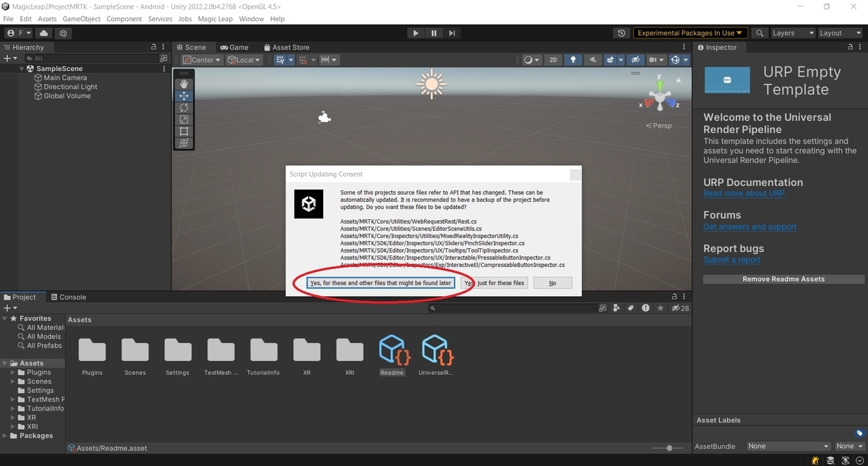Select Directional Light in Hierarchy
Screen dimensions: 868x466
tap(71, 87)
